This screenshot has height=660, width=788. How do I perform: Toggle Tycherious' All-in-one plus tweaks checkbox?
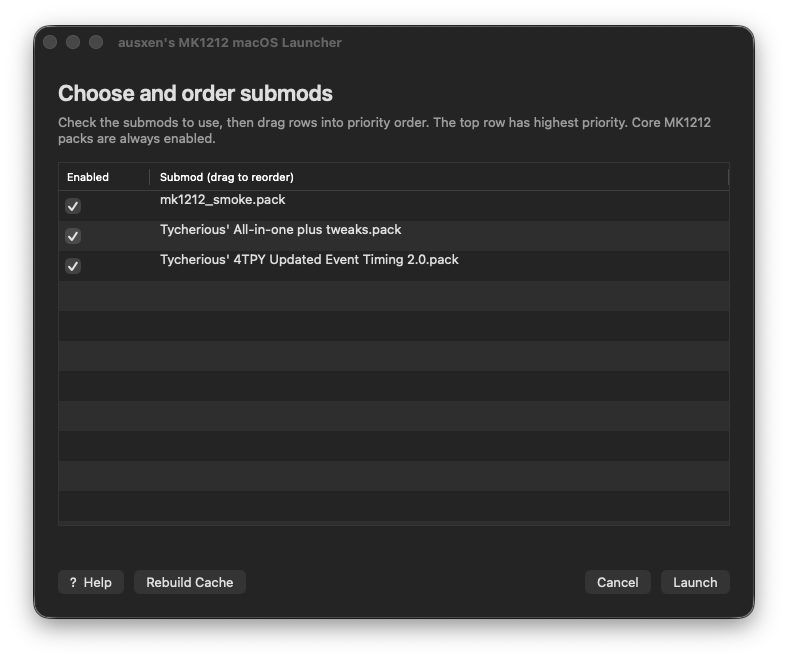pos(73,236)
